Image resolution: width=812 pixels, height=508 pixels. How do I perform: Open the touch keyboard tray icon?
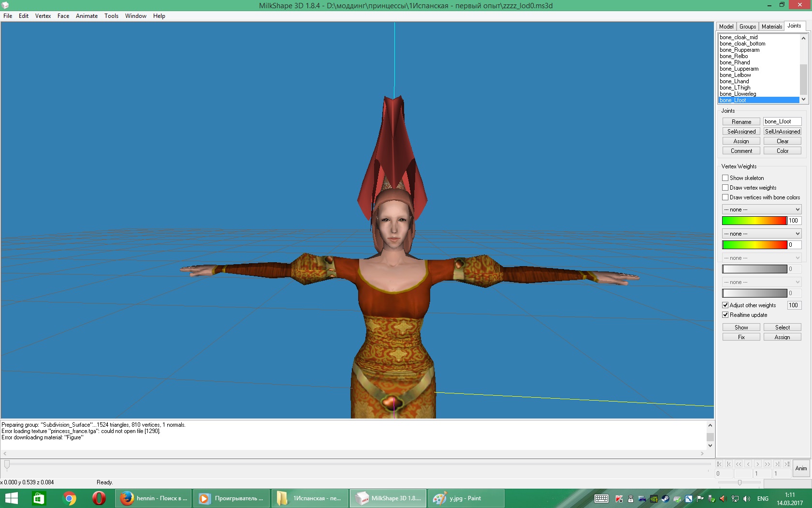click(x=601, y=499)
